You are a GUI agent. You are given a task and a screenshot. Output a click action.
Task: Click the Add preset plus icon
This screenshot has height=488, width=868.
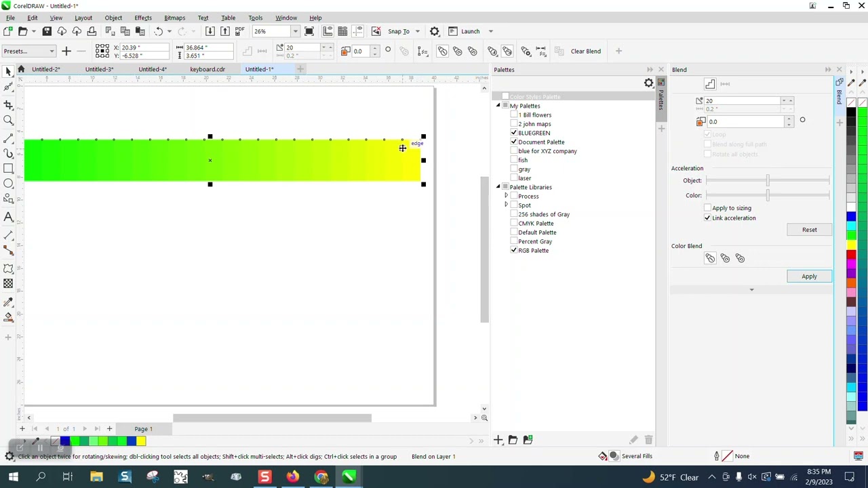tap(66, 51)
